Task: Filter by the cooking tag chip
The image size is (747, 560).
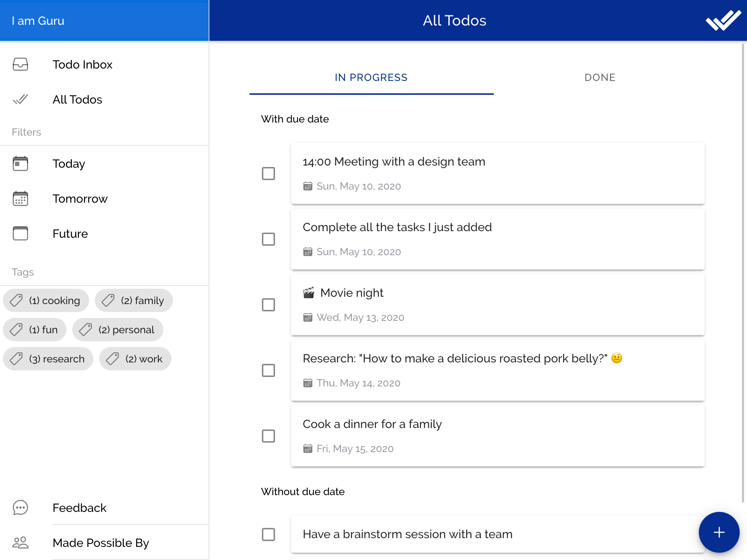Action: [x=46, y=300]
